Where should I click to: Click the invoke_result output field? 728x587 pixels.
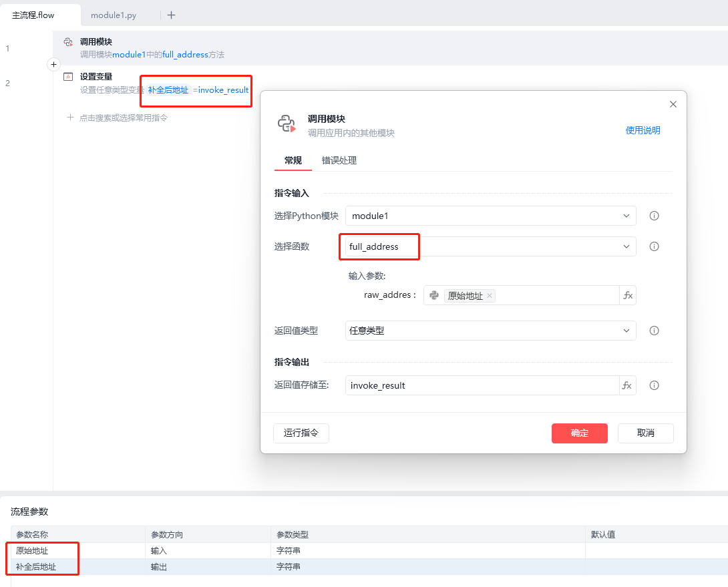[482, 385]
